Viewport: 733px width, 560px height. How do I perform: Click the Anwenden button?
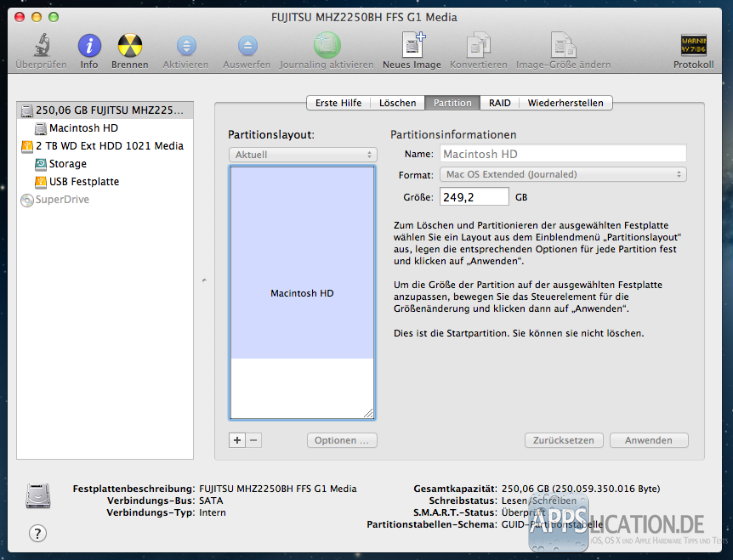point(649,440)
